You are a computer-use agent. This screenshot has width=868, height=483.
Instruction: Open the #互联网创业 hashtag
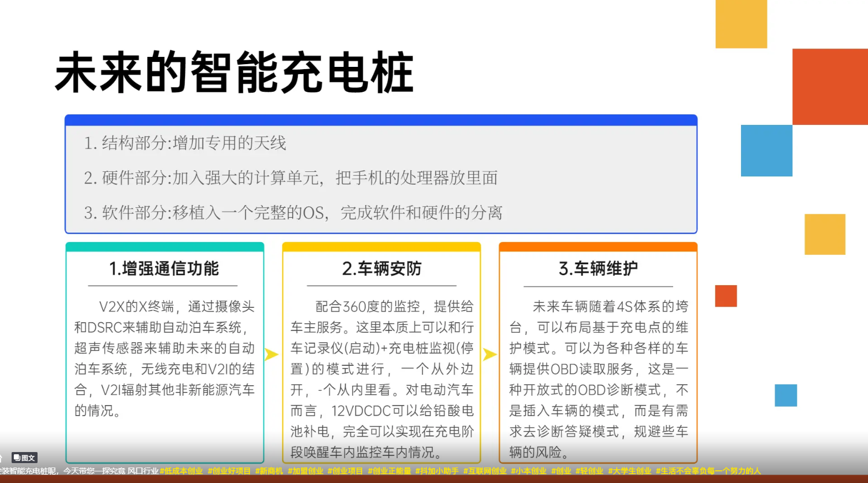(x=485, y=471)
